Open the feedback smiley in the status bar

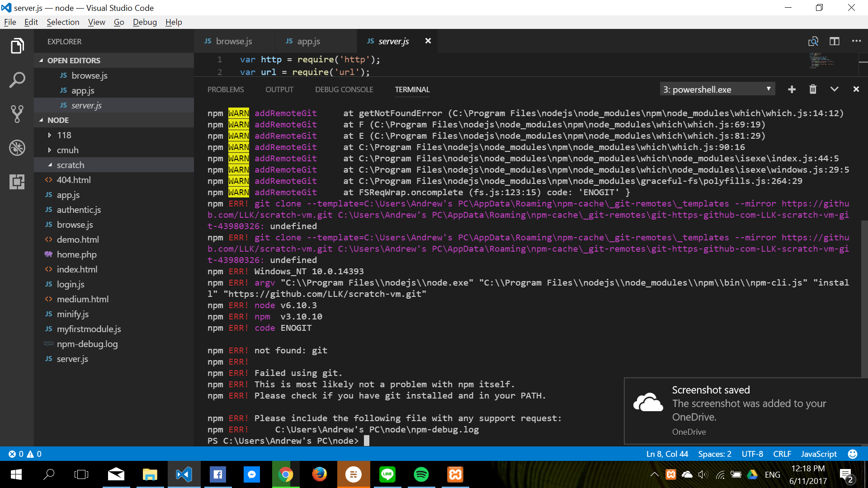[x=852, y=454]
